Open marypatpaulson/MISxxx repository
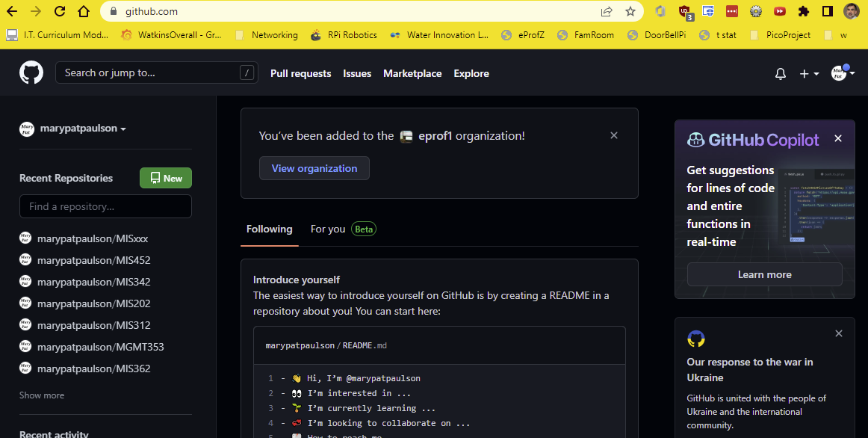The width and height of the screenshot is (868, 438). pos(93,238)
